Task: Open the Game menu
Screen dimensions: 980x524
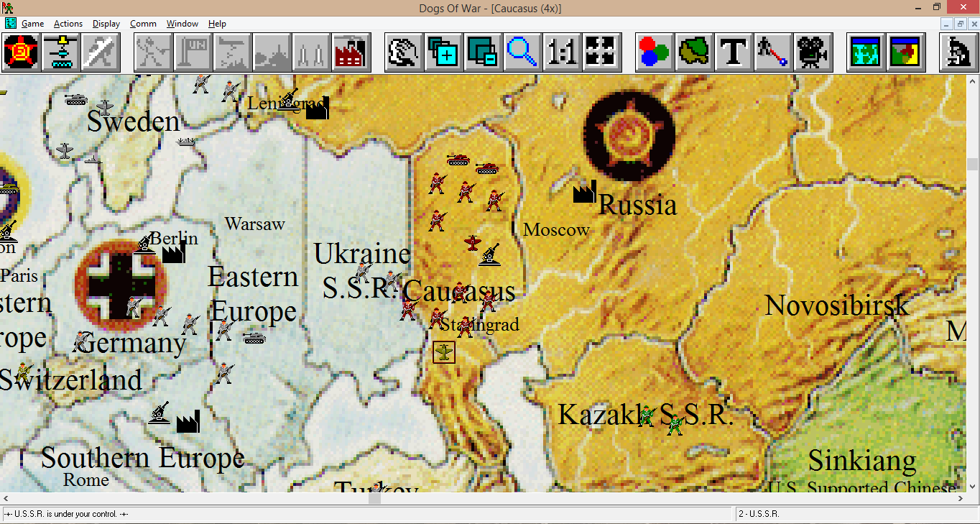Action: click(x=32, y=24)
